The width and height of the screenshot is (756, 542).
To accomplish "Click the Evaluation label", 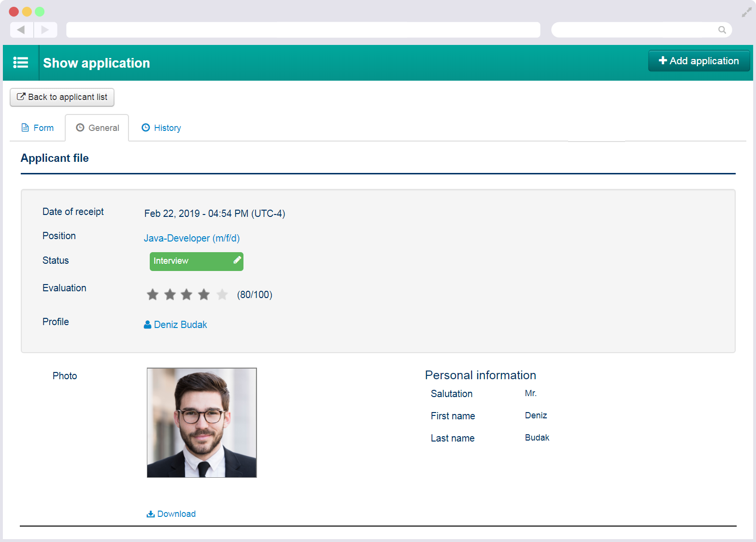I will click(x=64, y=288).
